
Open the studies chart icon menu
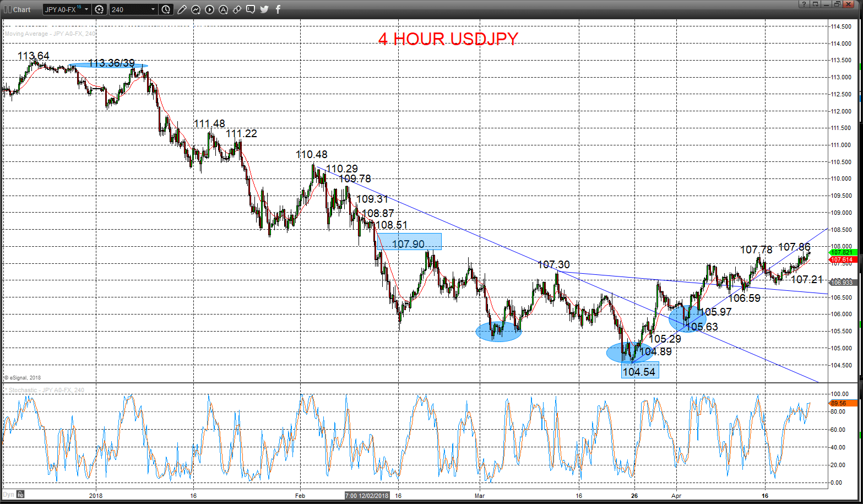point(196,9)
